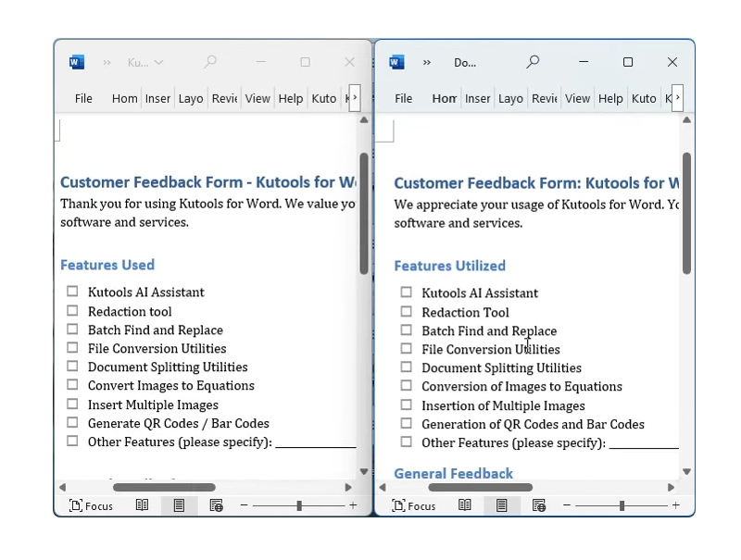Select Web Layout view in right window

pos(539,505)
